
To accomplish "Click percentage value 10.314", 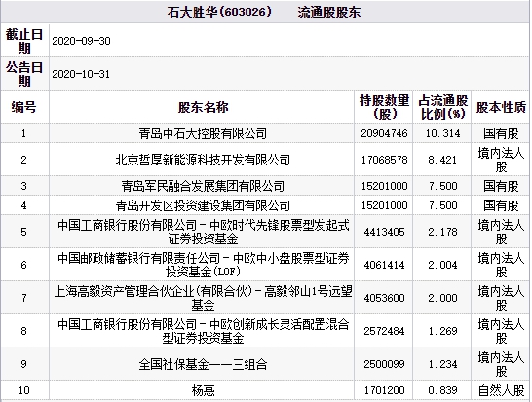I will pyautogui.click(x=442, y=133).
